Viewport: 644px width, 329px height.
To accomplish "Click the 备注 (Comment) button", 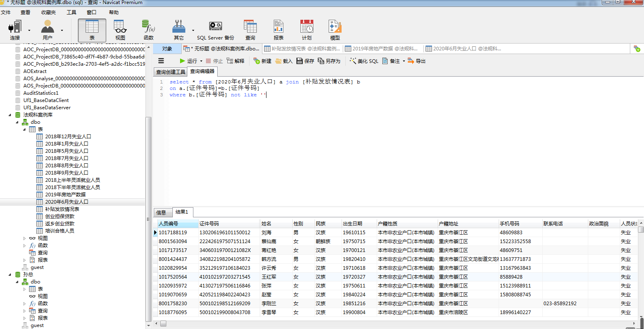I will tap(391, 61).
